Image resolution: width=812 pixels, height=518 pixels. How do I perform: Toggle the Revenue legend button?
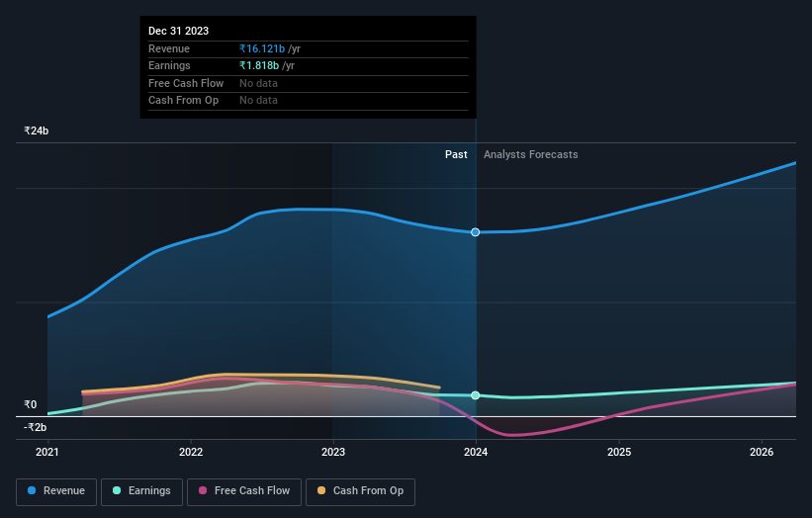point(56,491)
